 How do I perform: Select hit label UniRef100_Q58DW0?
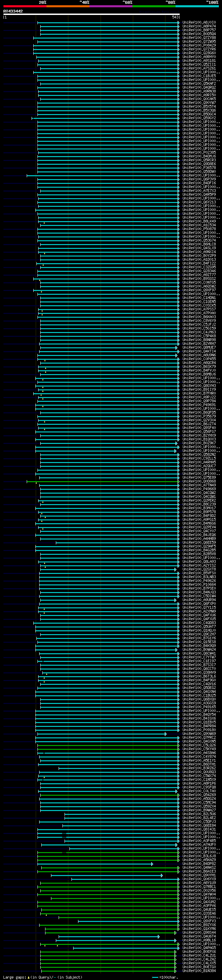tap(199, 172)
